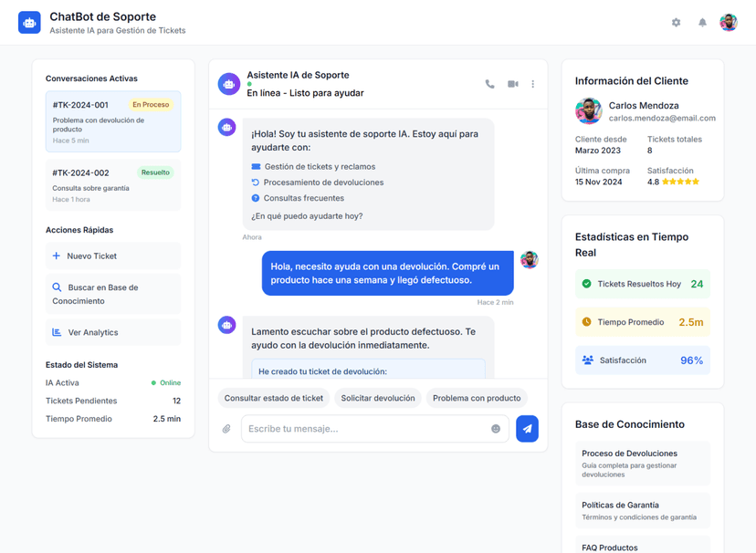Open conversation #TK-2024-002
The image size is (756, 553).
pyautogui.click(x=113, y=185)
